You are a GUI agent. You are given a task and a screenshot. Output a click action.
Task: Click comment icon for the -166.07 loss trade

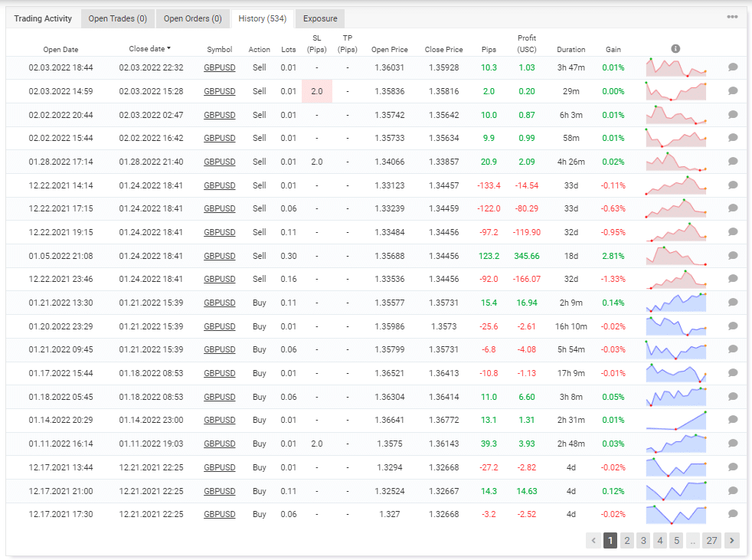point(733,279)
